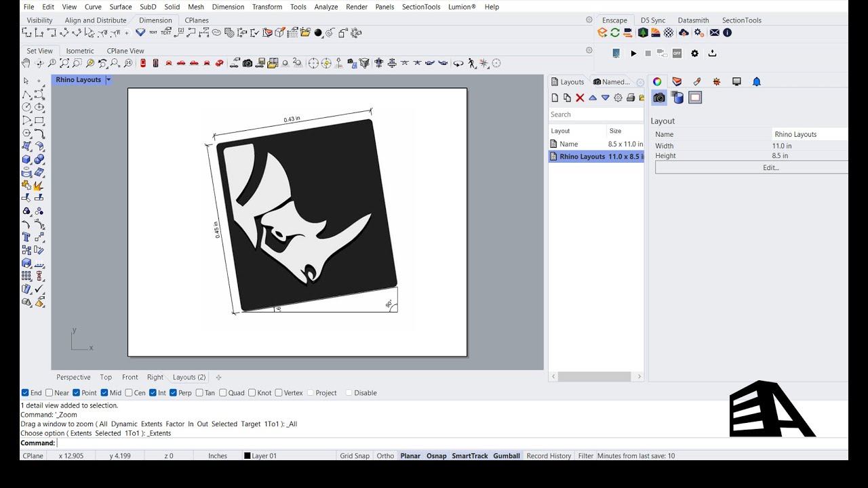868x488 pixels.
Task: Add a new viewport tab with plus icon
Action: [218, 378]
